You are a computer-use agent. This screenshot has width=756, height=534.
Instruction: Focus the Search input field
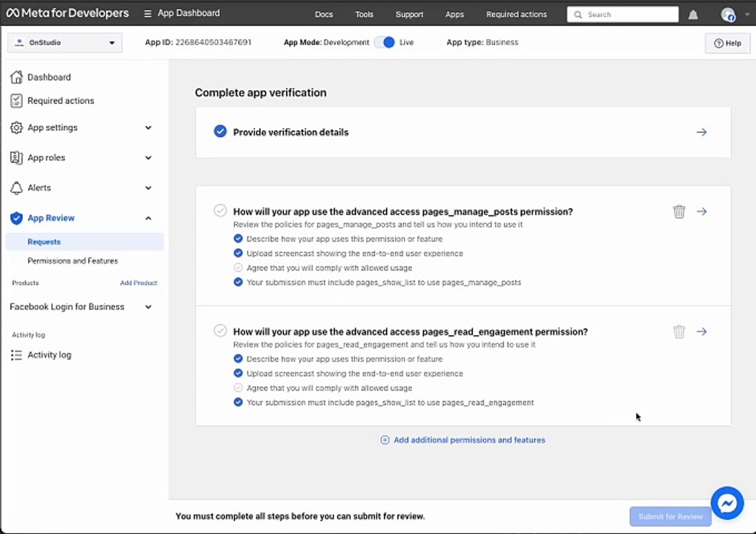[623, 15]
